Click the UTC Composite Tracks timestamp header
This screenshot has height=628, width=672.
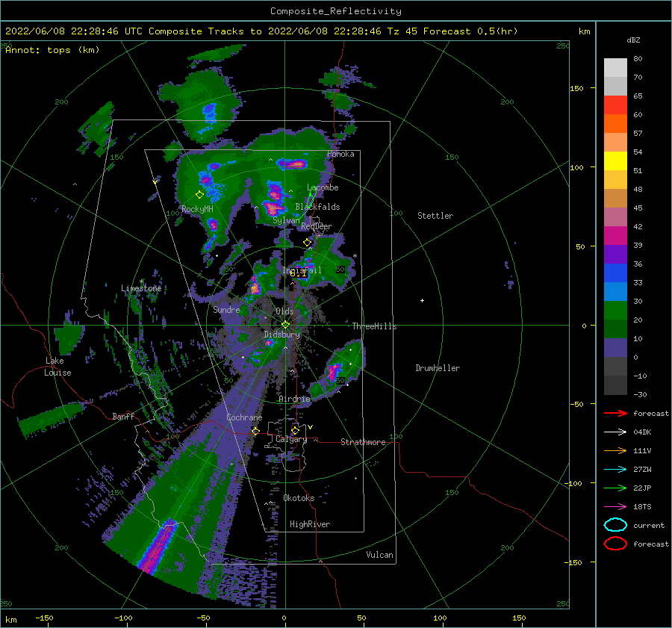(x=261, y=31)
